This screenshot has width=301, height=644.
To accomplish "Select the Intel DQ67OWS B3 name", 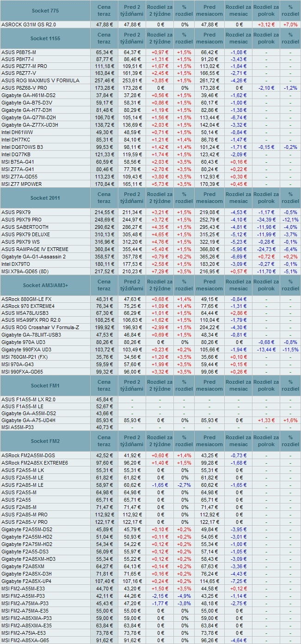I will point(22,147).
